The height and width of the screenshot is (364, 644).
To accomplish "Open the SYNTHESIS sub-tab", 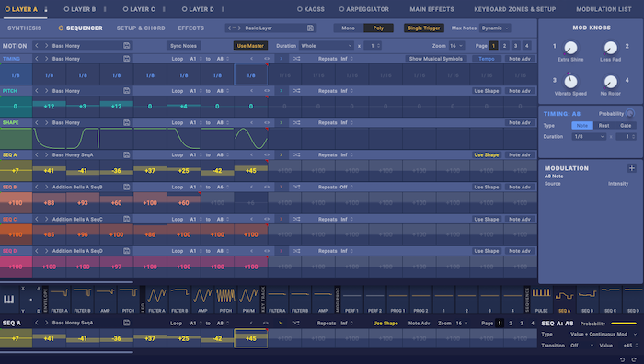I will coord(24,28).
